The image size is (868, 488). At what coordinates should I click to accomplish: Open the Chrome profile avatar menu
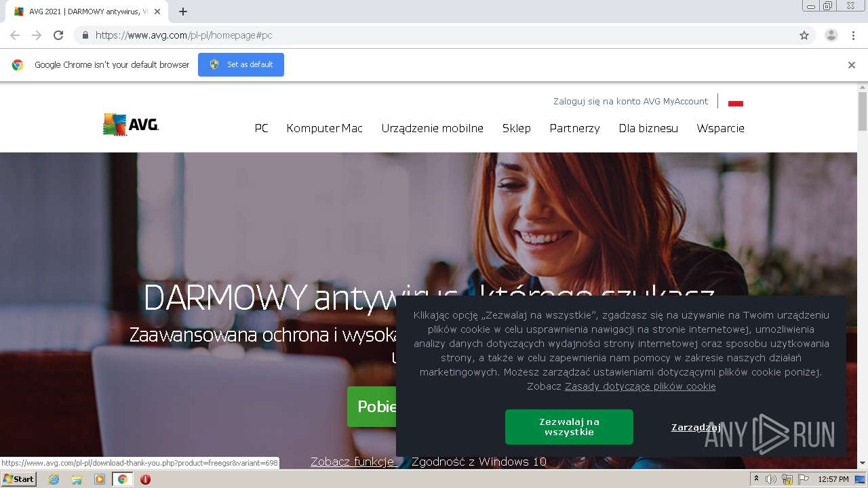pyautogui.click(x=831, y=35)
